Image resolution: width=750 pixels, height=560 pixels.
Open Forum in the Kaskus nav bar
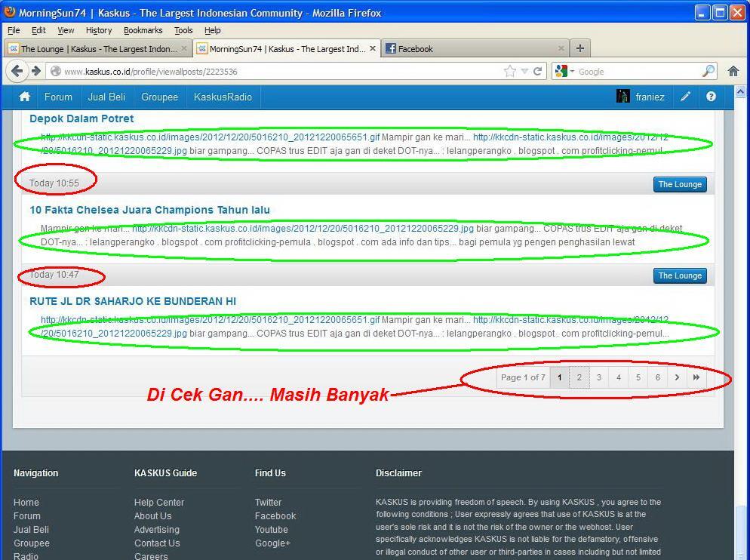(58, 97)
